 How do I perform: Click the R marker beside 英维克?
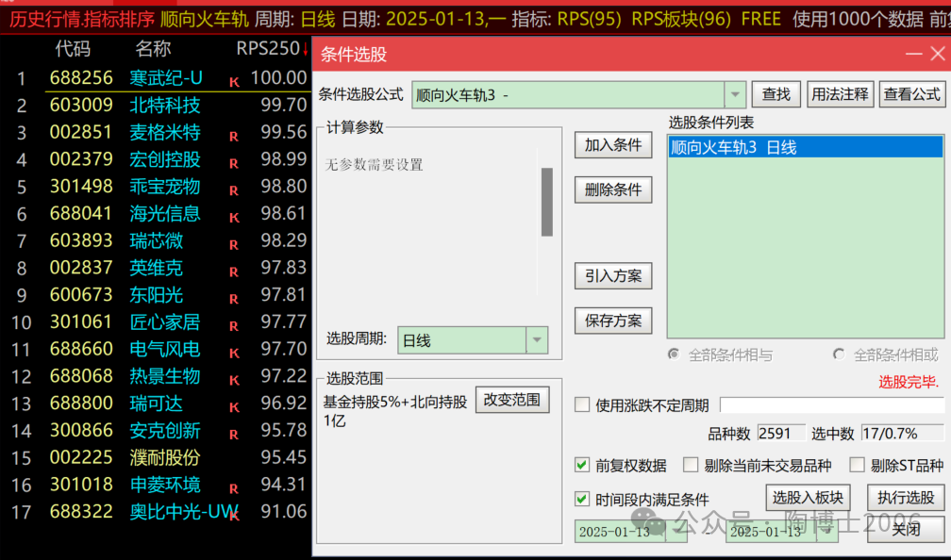pos(234,272)
